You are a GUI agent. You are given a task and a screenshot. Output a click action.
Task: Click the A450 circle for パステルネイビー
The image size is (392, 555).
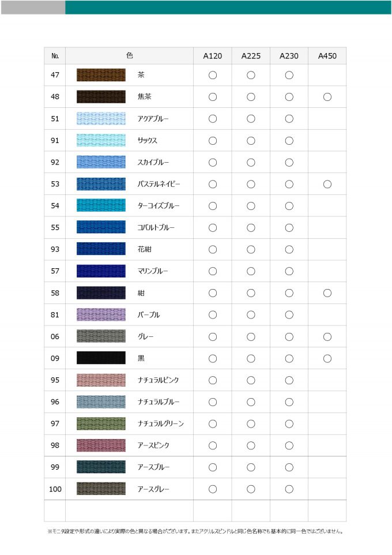coord(327,184)
